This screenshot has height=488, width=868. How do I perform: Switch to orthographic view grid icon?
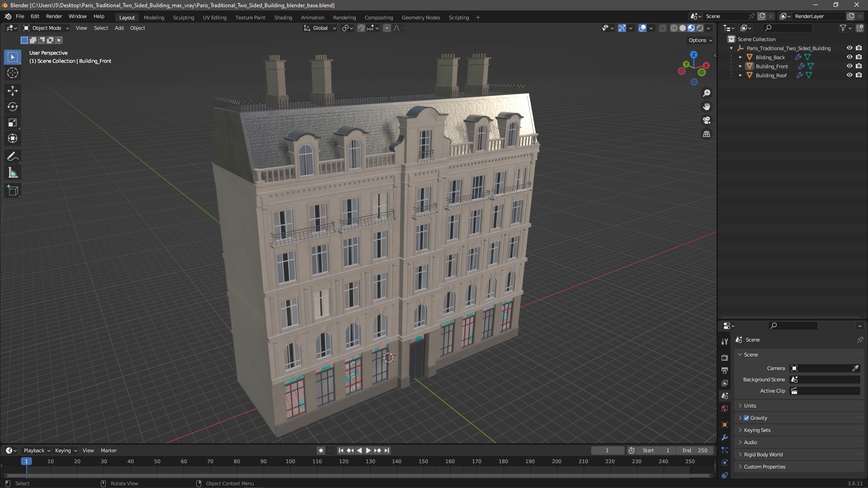pyautogui.click(x=706, y=134)
